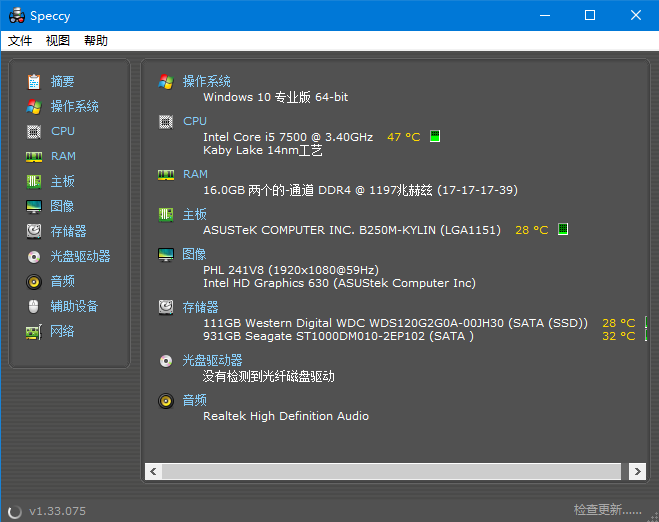
Task: Select 摘要 in the sidebar
Action: tap(63, 82)
